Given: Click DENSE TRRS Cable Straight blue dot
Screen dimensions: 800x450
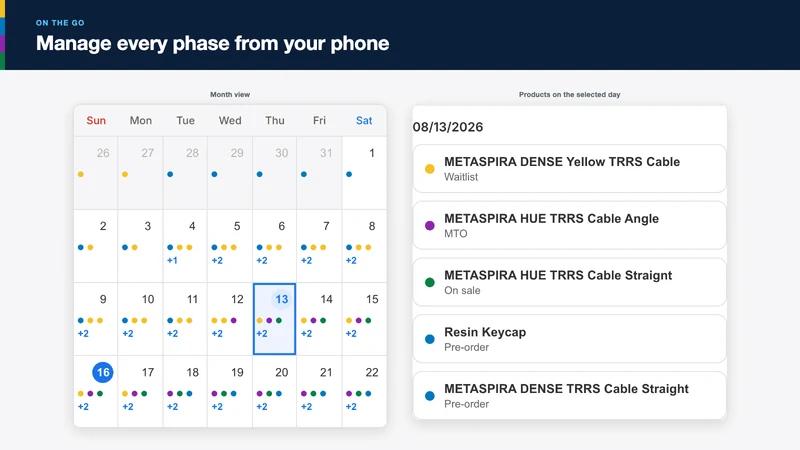Looking at the screenshot, I should (x=430, y=396).
